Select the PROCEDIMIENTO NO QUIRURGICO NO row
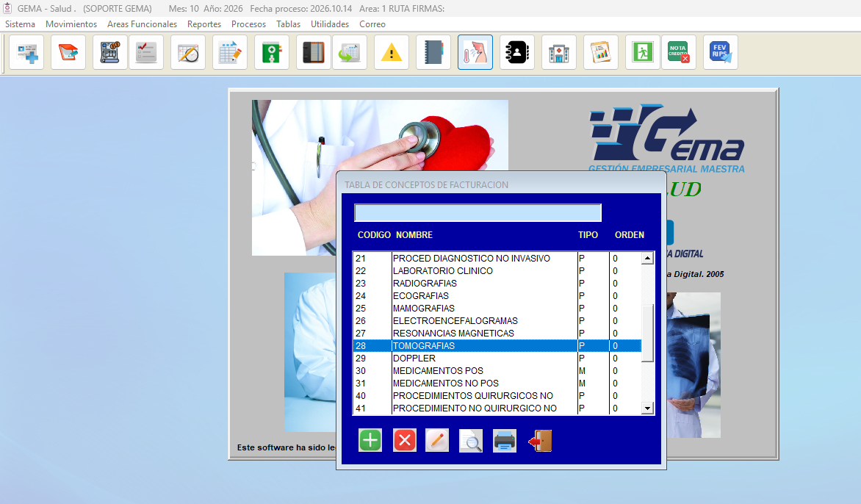 (x=497, y=408)
